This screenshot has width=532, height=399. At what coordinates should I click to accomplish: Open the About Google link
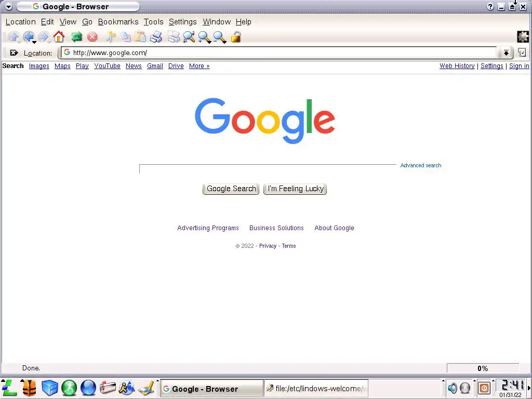(x=334, y=228)
